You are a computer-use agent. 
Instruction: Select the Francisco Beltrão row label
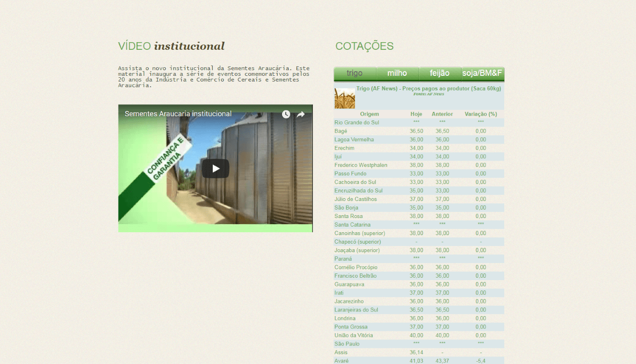click(355, 276)
